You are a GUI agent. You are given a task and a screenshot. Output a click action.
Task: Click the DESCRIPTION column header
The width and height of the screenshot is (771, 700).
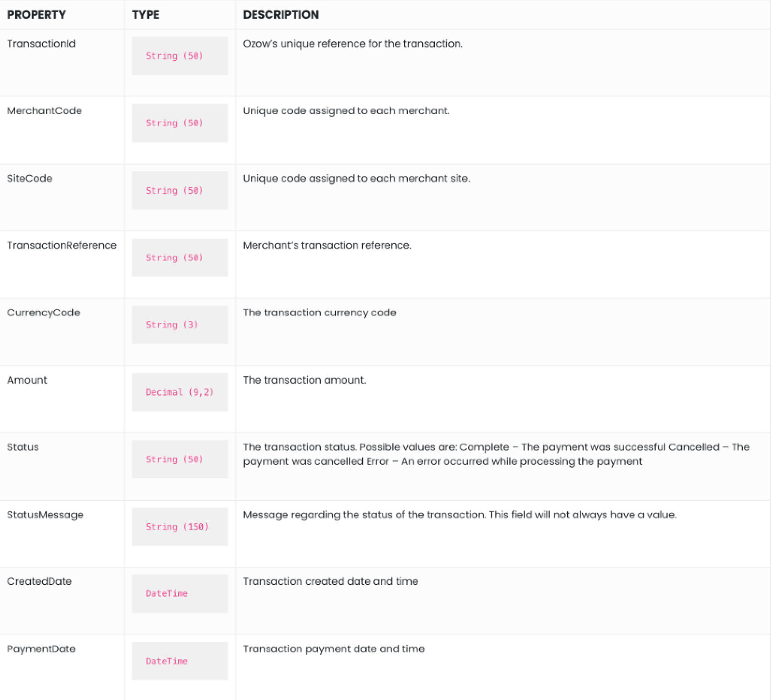pyautogui.click(x=281, y=15)
